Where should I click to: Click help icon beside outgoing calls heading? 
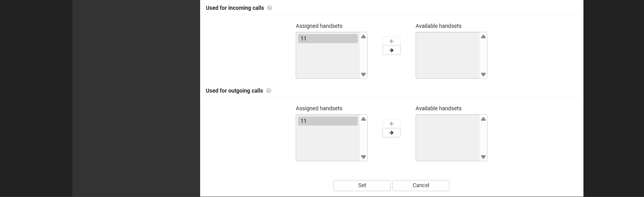(x=269, y=91)
